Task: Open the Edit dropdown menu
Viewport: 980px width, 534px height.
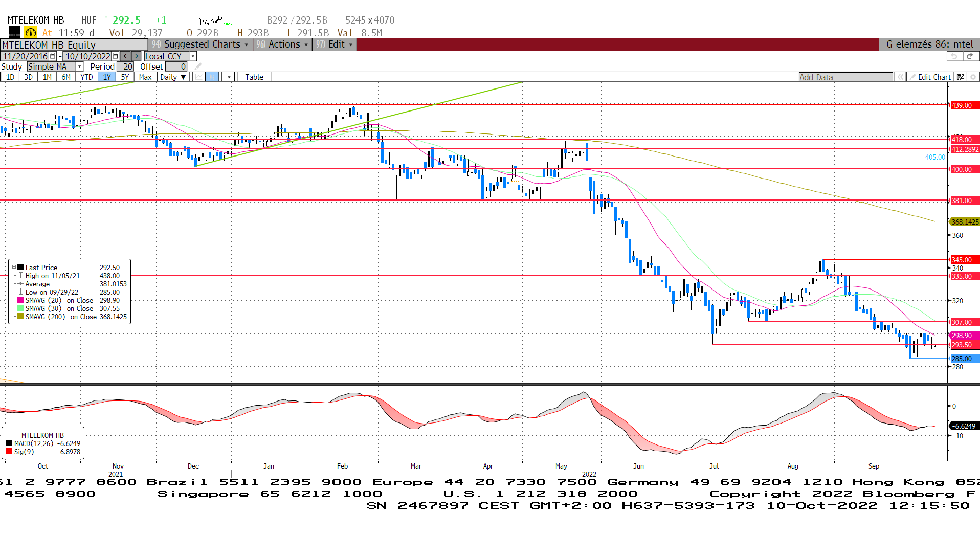Action: click(x=334, y=44)
